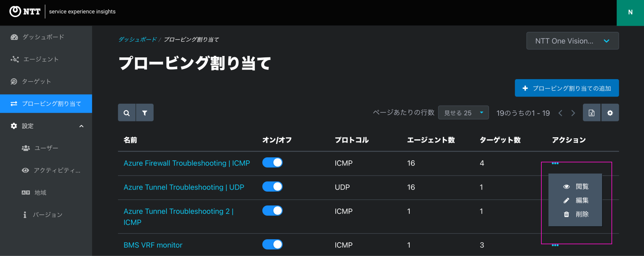Open Azure Tunnel Troubleshooting | UDP link

point(184,187)
